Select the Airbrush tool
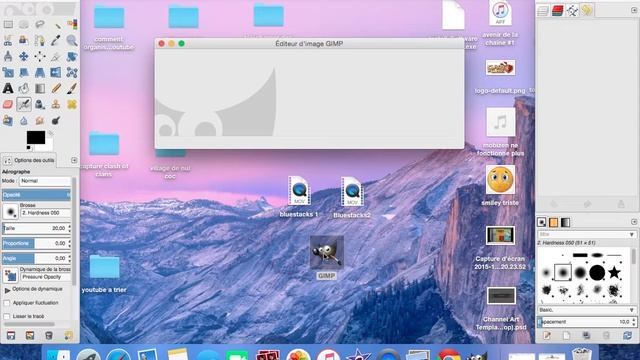Viewport: 640px width, 360px height. [24, 104]
